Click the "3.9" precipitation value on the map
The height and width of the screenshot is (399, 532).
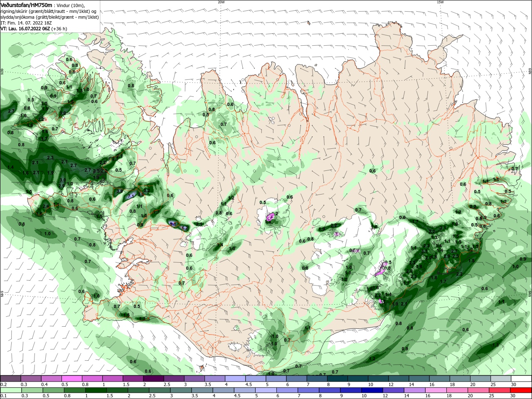[120, 191]
